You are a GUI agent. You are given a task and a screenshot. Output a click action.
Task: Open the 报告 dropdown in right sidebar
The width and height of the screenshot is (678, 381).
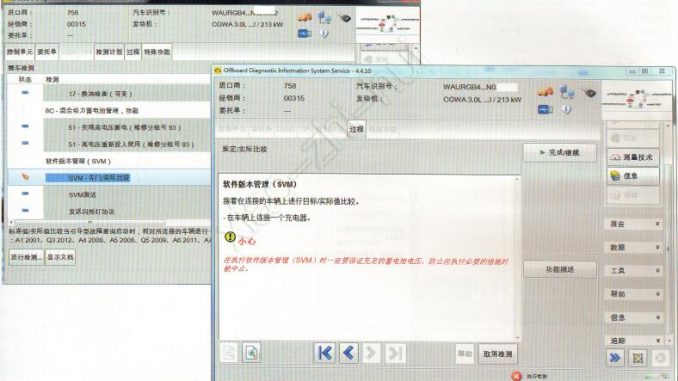[634, 224]
